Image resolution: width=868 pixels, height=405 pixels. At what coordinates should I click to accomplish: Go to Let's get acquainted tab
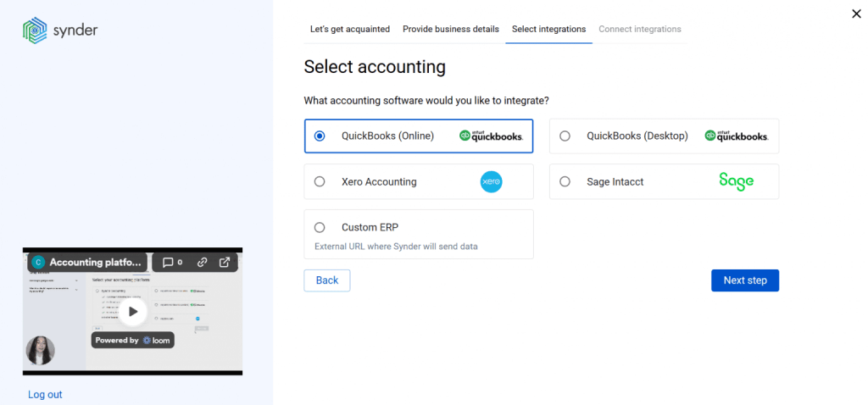(350, 29)
